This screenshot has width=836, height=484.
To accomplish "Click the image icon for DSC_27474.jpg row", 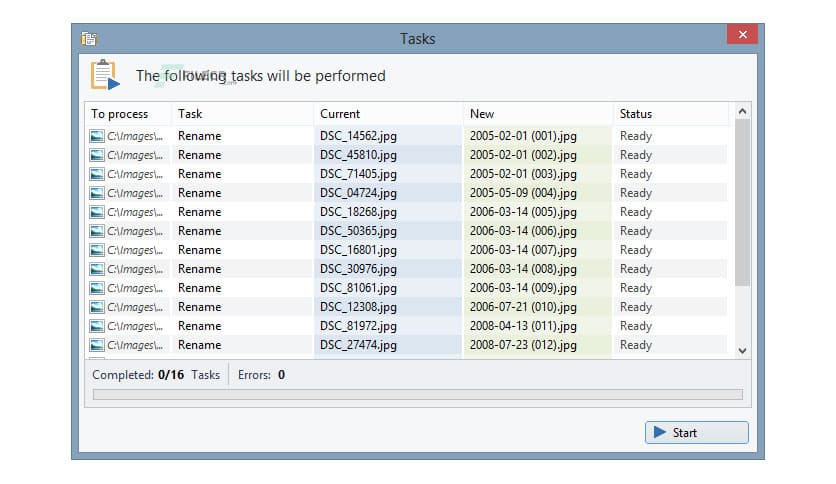I will 97,345.
